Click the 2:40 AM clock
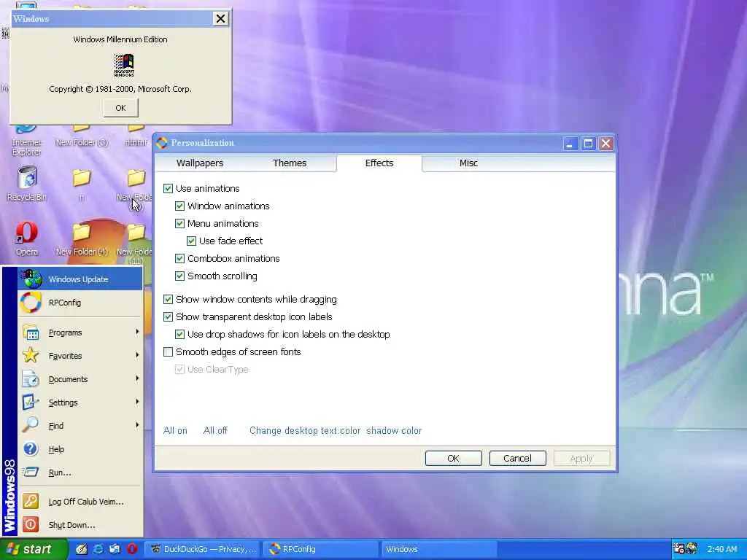Viewport: 747px width, 560px height. point(721,549)
